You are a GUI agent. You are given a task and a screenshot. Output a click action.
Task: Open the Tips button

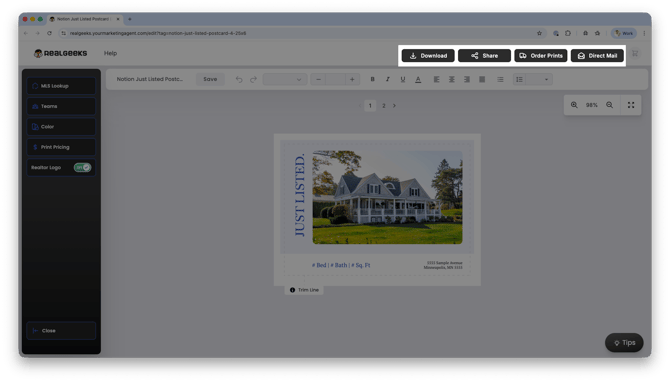click(x=624, y=343)
